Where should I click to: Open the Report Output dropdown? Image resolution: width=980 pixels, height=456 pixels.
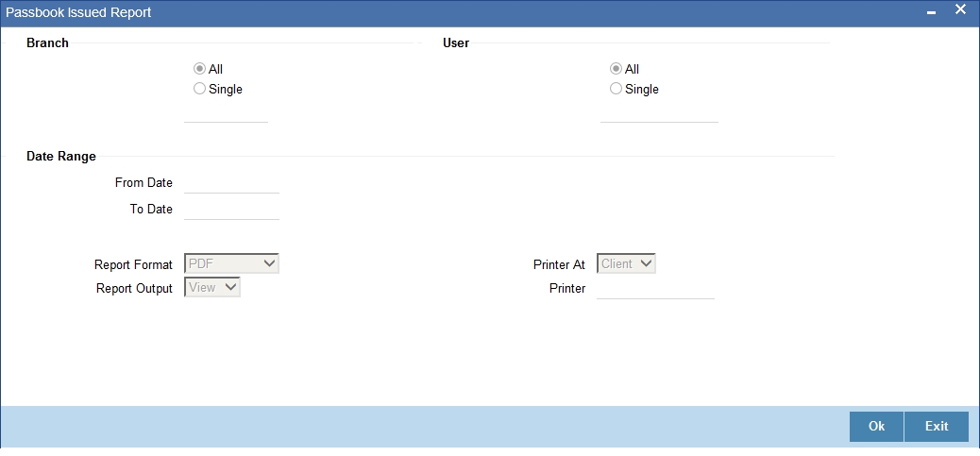212,287
